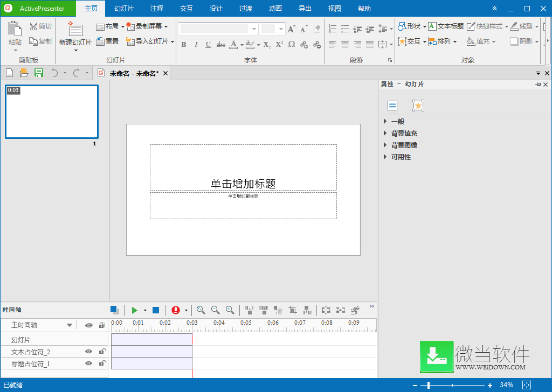The image size is (552, 392).
Task: Switch to the 设计 ribbon tab
Action: point(216,9)
